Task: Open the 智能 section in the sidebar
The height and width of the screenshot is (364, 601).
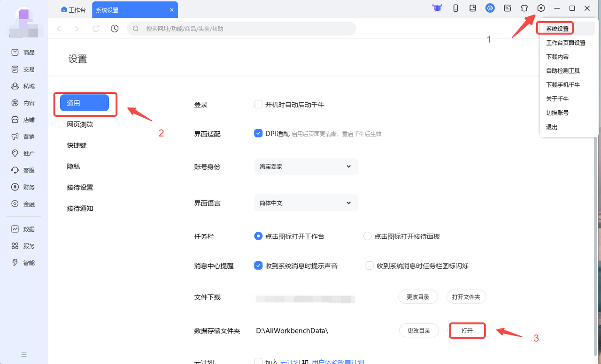Action: [23, 263]
